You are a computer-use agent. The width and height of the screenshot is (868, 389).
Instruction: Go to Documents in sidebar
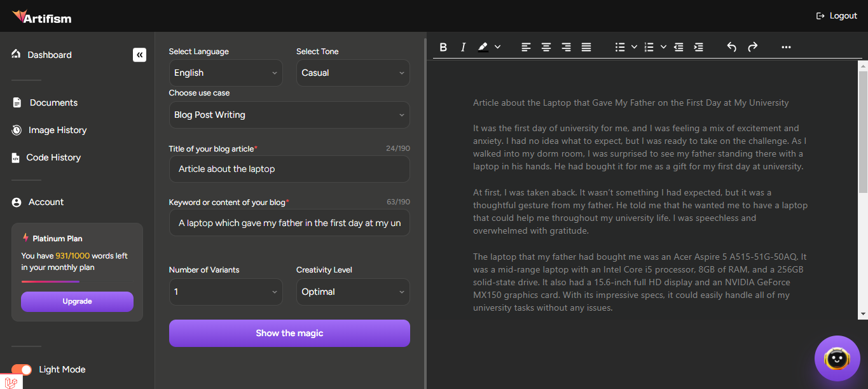click(53, 103)
